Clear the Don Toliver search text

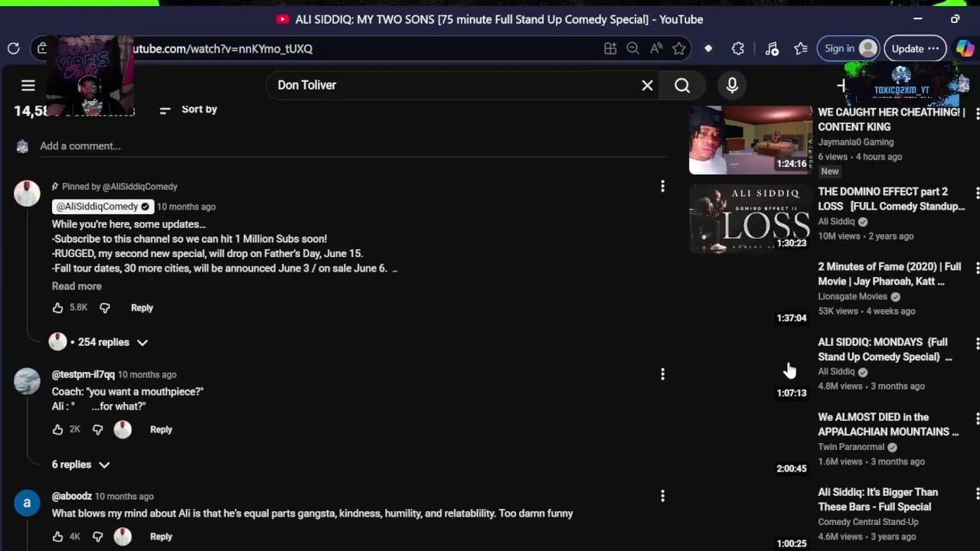647,85
